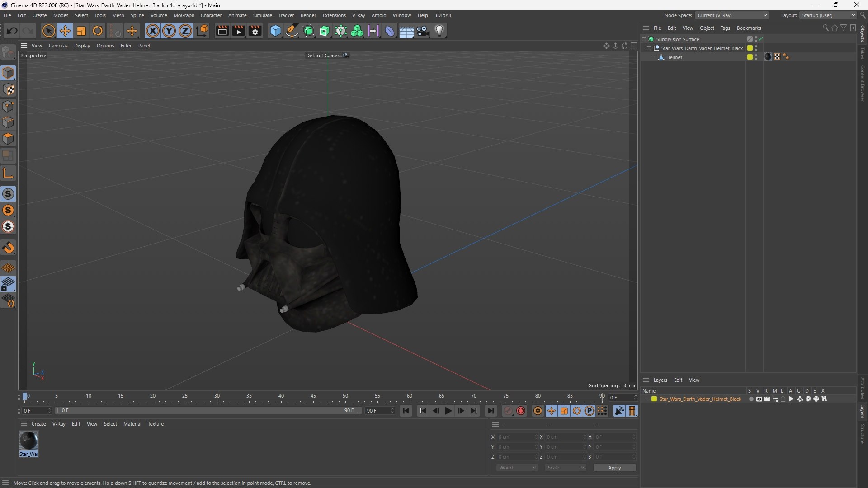
Task: Open the Autokeying settings gear icon
Action: click(x=538, y=411)
